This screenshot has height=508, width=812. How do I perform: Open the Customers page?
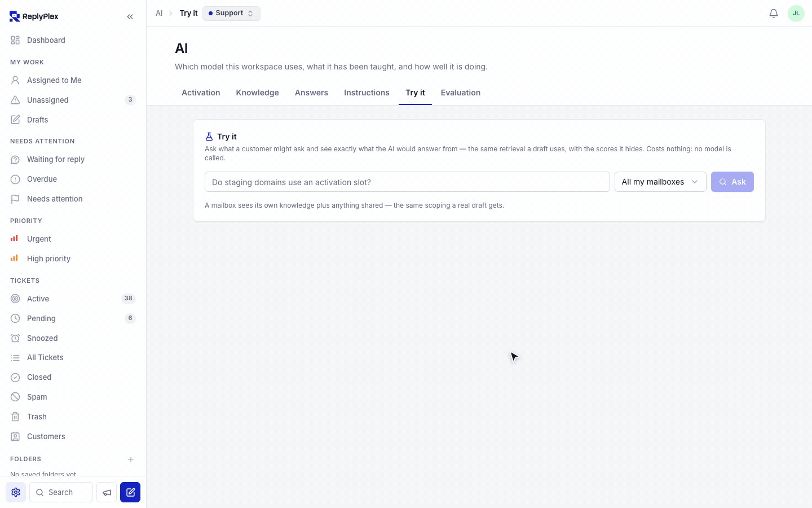pyautogui.click(x=73, y=436)
